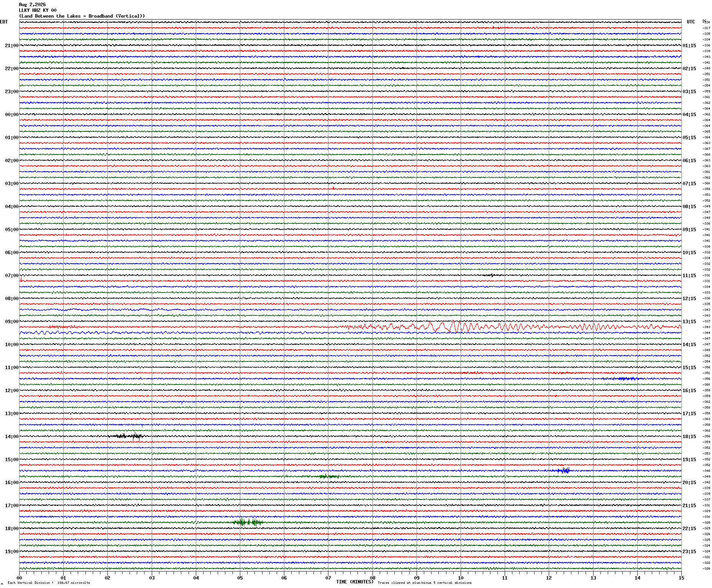Click the "06:15" UTC time label

pos(689,161)
